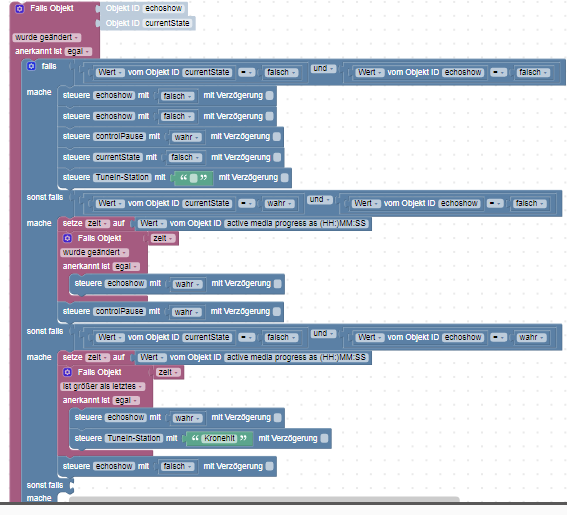Open the egal dropdown under ist größer als letztes

coord(126,400)
